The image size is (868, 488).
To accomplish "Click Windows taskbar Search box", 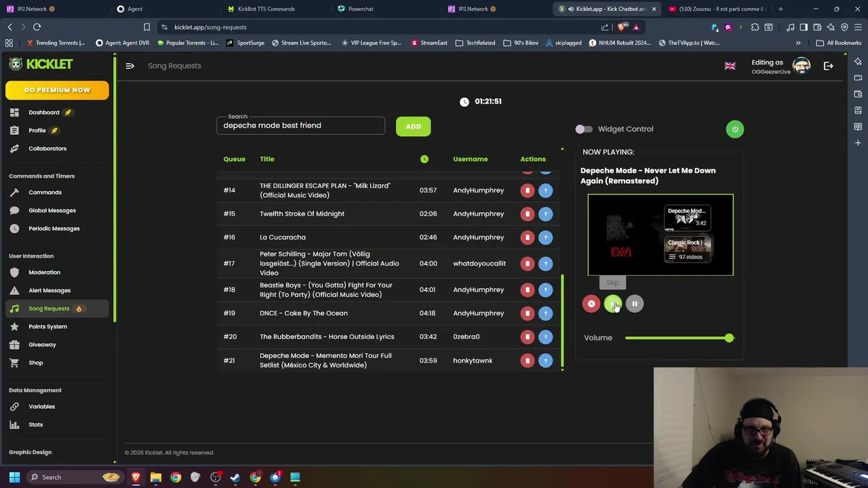I will [x=75, y=477].
